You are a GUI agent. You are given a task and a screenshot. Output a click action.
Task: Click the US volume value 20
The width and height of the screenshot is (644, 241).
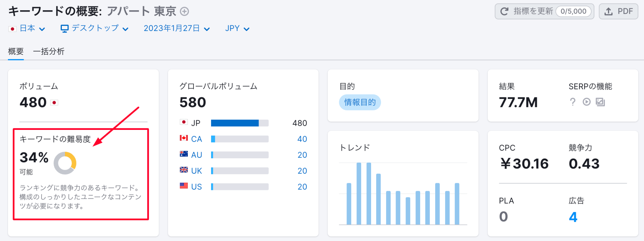tap(302, 187)
